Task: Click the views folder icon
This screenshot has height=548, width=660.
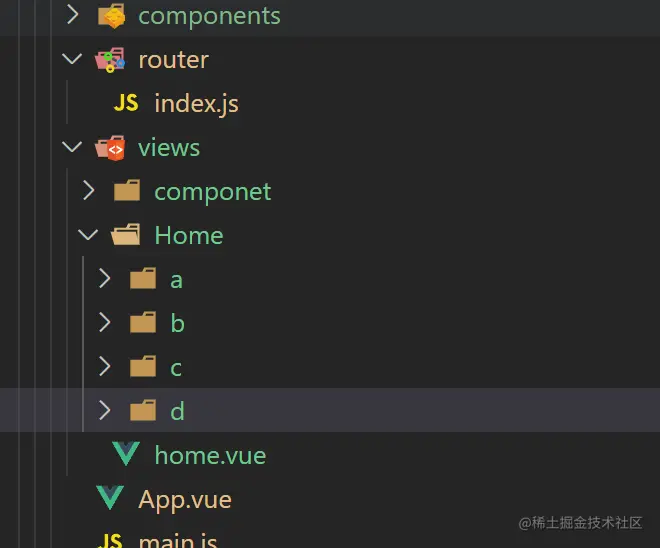Action: point(110,148)
